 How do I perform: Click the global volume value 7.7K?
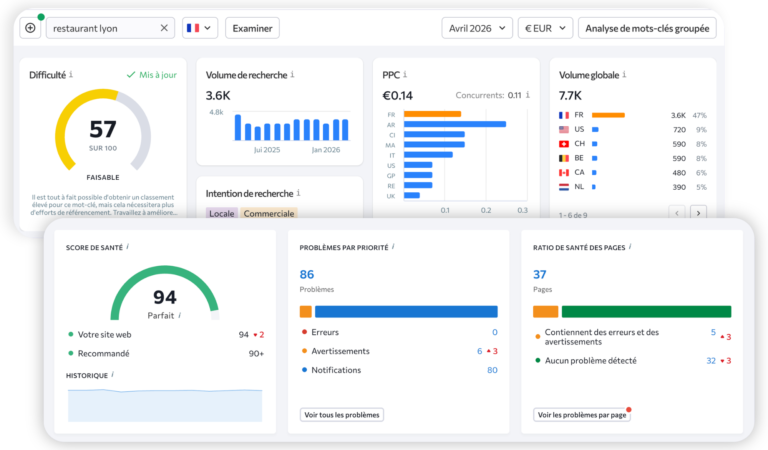(570, 95)
